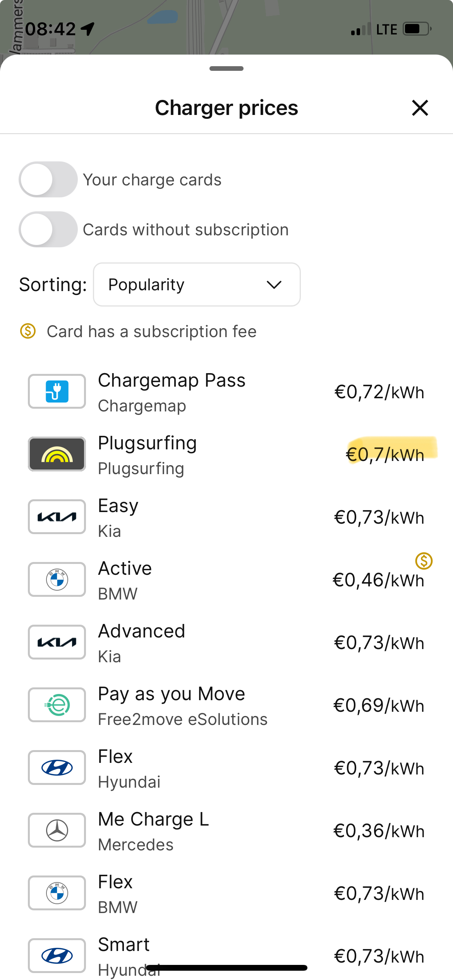This screenshot has height=980, width=453.
Task: Tap the Plugsurfing rainbow card icon
Action: (57, 454)
